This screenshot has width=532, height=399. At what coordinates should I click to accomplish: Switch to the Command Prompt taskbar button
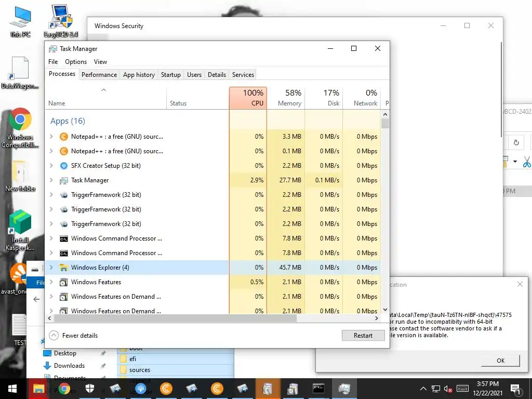318,389
